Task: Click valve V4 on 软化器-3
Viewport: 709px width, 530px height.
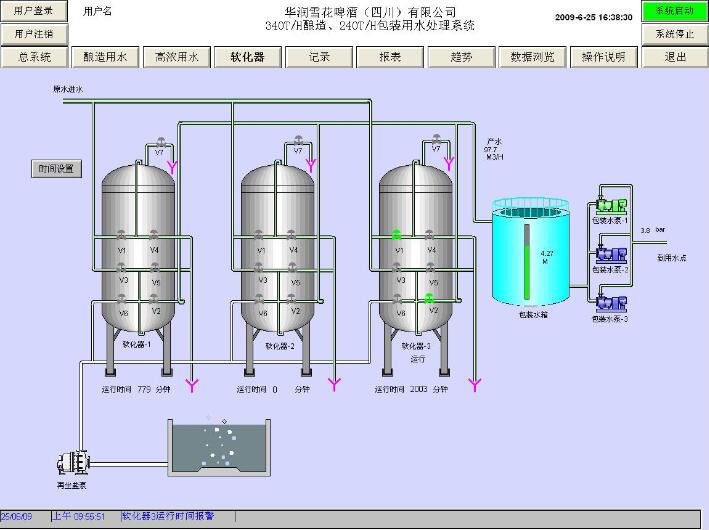Action: point(430,235)
